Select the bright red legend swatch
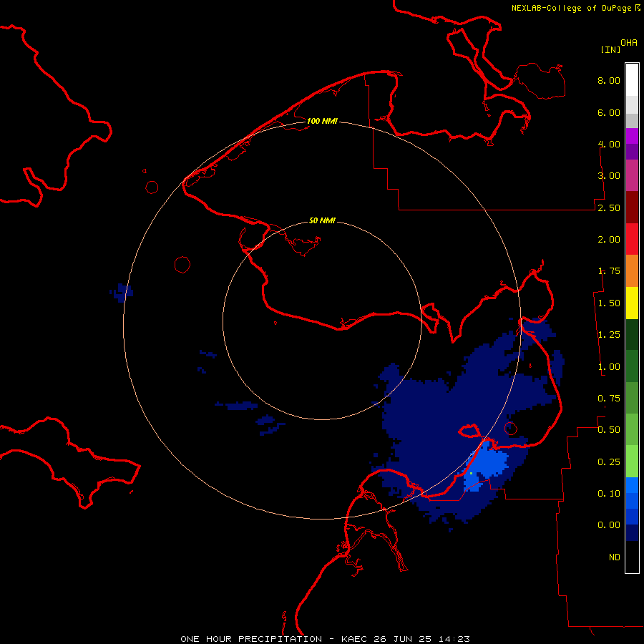644x644 pixels. pos(632,239)
